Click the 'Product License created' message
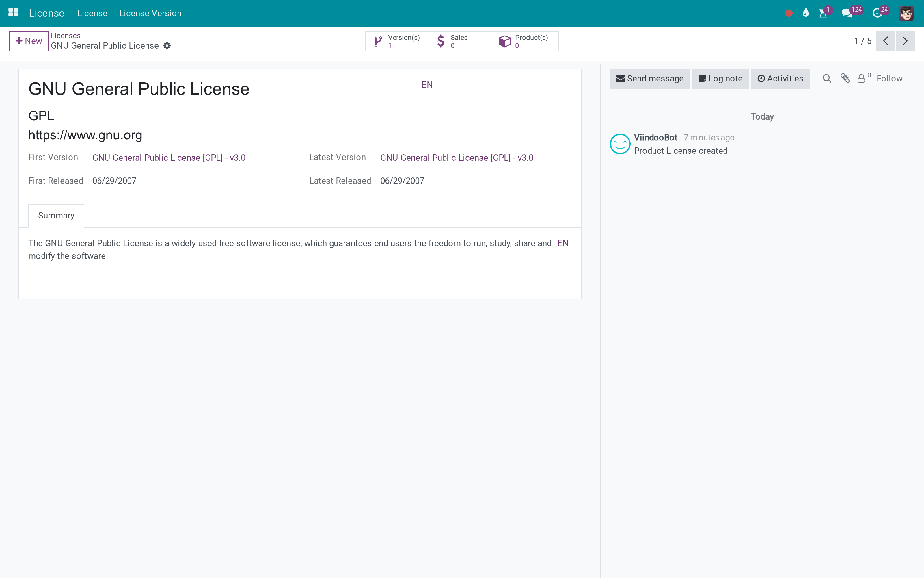 (x=680, y=151)
